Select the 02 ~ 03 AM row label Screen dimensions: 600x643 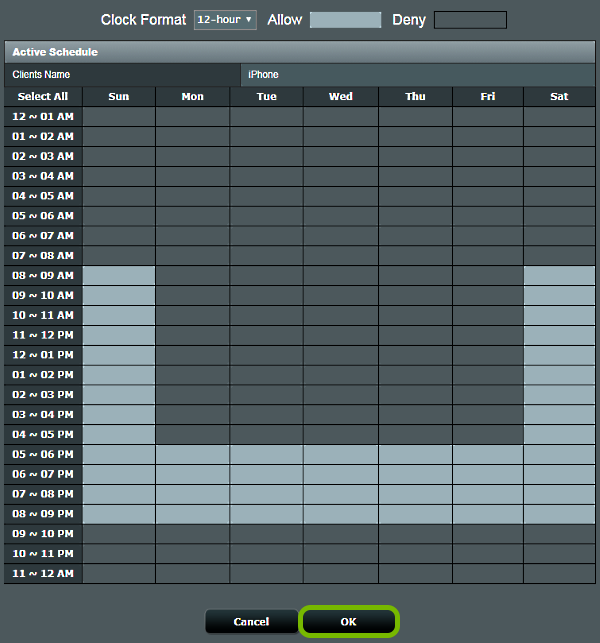43,156
